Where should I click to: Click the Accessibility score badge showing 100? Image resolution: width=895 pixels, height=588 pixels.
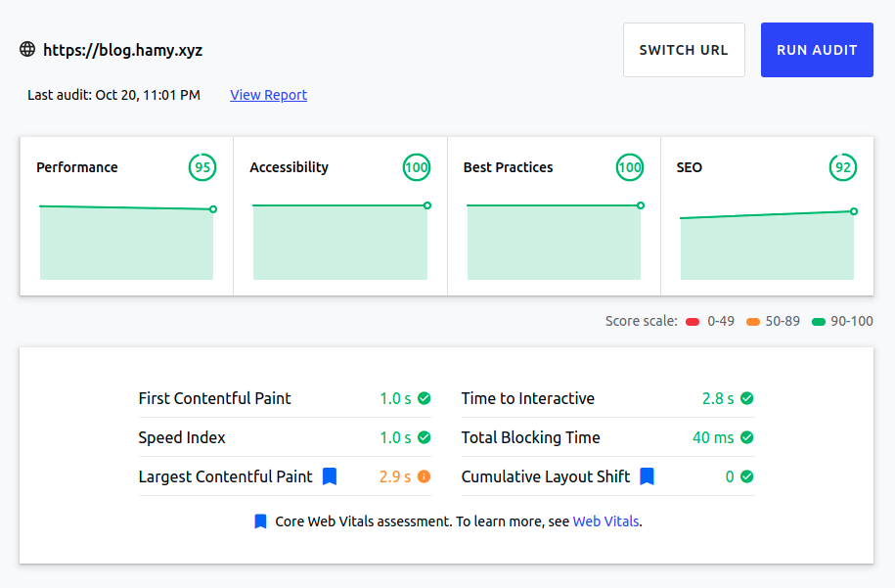417,167
